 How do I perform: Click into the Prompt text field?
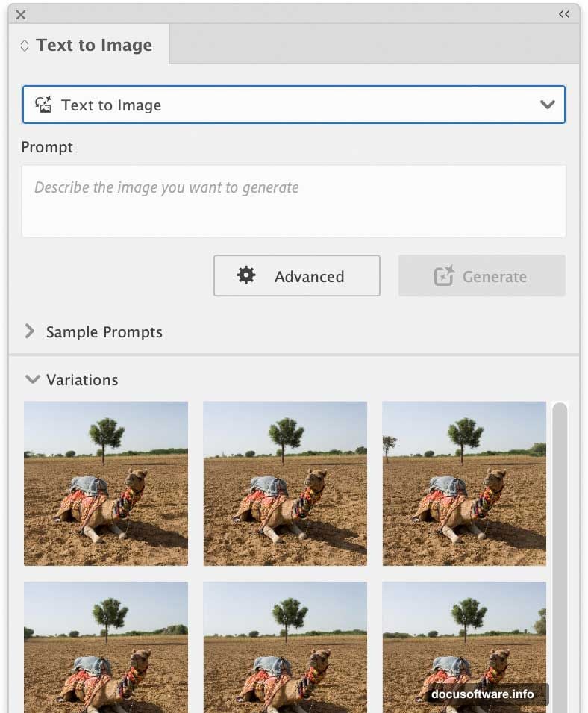[293, 201]
